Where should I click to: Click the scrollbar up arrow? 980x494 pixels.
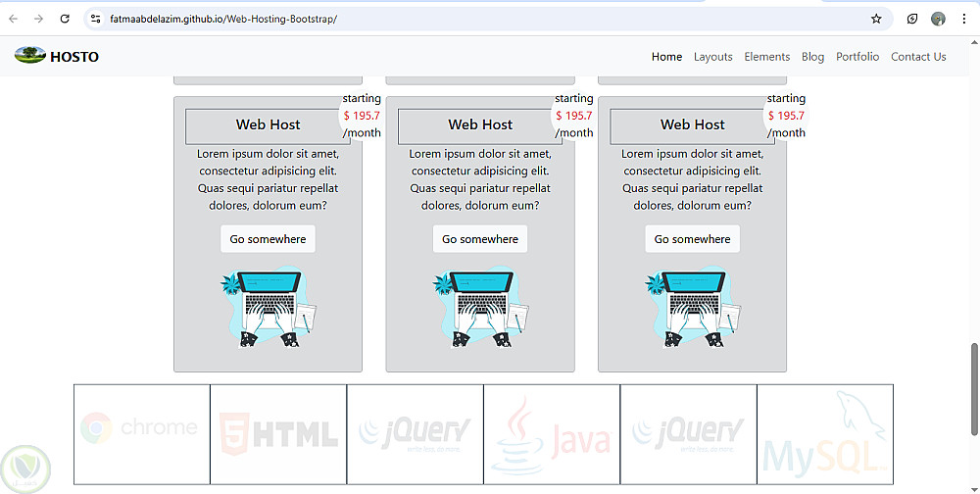pos(974,42)
